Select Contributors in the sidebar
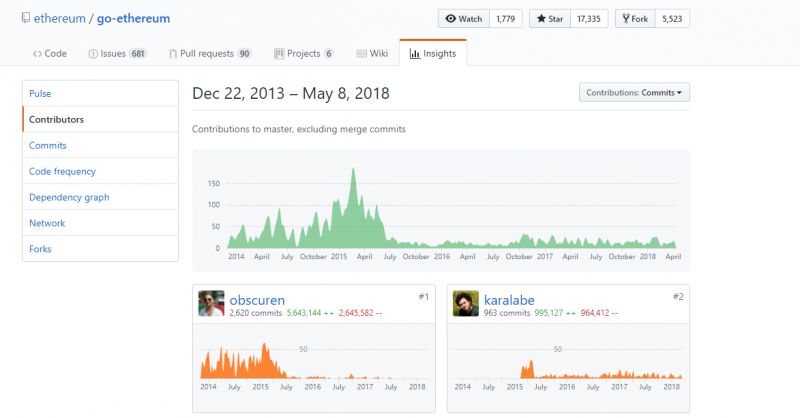Viewport: 800px width, 418px height. [101, 119]
